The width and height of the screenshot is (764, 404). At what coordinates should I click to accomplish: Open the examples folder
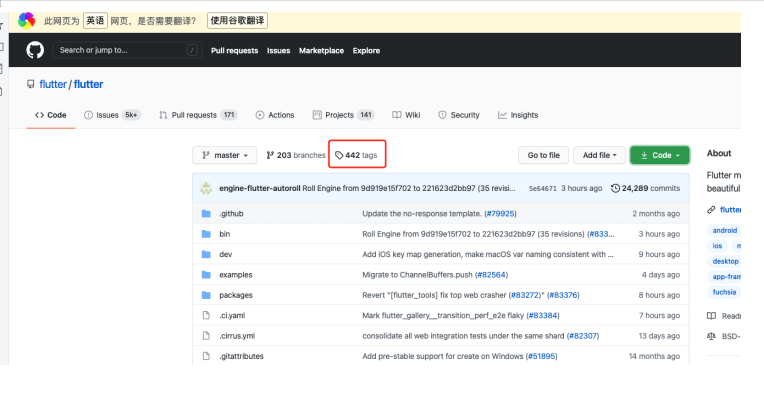coord(236,275)
